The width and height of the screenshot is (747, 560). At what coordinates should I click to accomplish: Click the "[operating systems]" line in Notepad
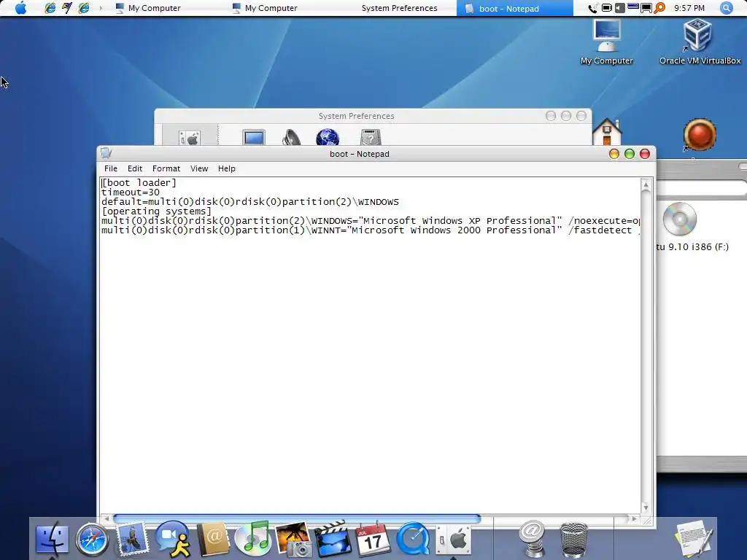coord(156,211)
